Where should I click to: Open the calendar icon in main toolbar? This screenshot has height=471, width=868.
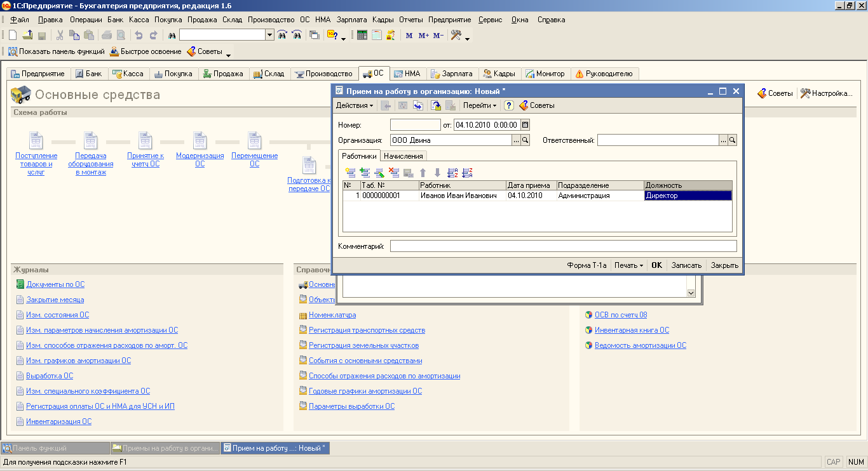click(376, 36)
